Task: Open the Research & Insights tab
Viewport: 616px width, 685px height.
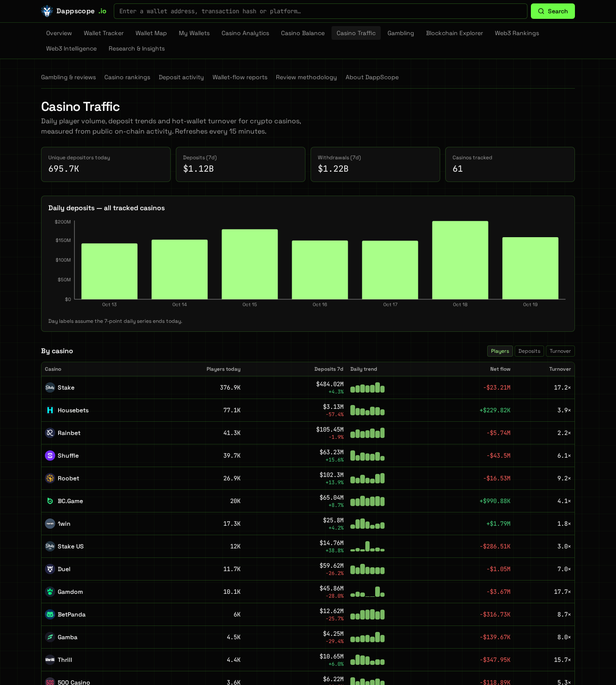Action: (136, 48)
